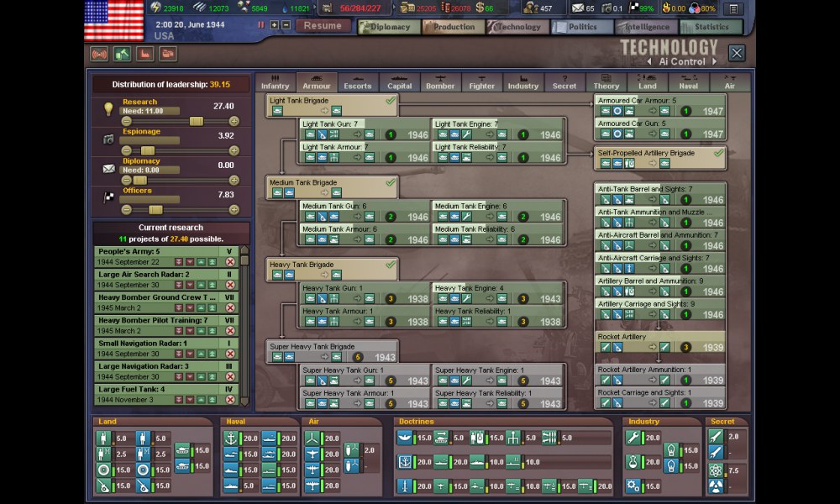Screen dimensions: 840x504
Task: Select the Heavy Tank Armour: 1 technology
Action: click(x=365, y=316)
